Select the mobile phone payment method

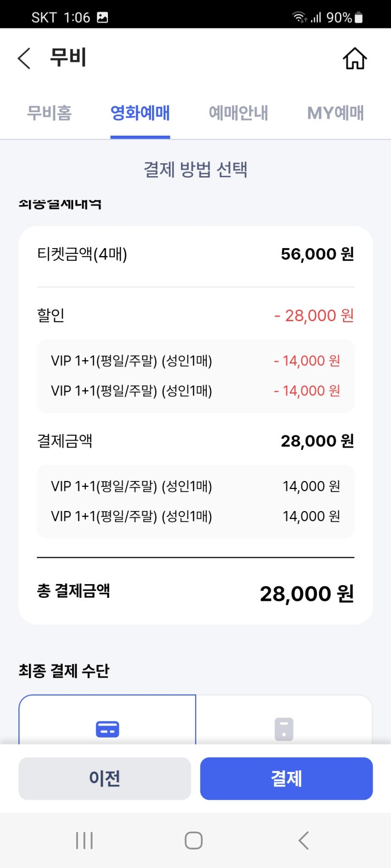[284, 720]
